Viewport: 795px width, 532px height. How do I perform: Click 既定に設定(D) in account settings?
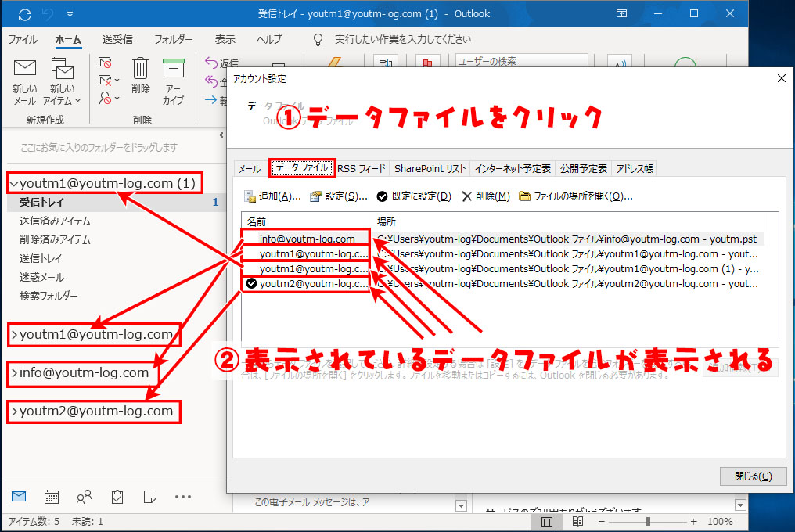[x=414, y=196]
